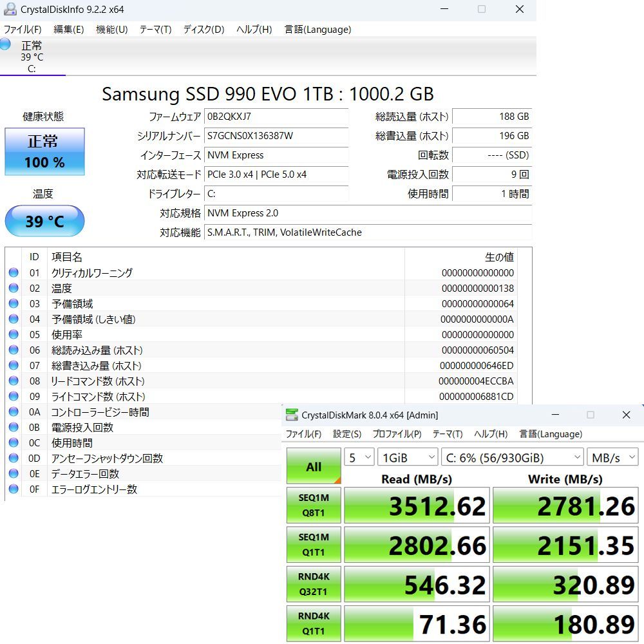Image resolution: width=644 pixels, height=644 pixels.
Task: Click power on count value 9 回
Action: coord(492,174)
